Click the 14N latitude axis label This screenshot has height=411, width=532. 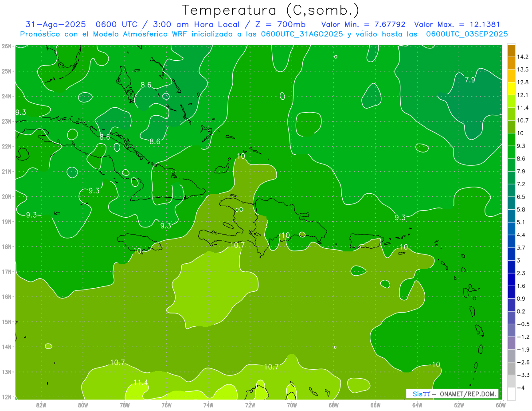7,347
